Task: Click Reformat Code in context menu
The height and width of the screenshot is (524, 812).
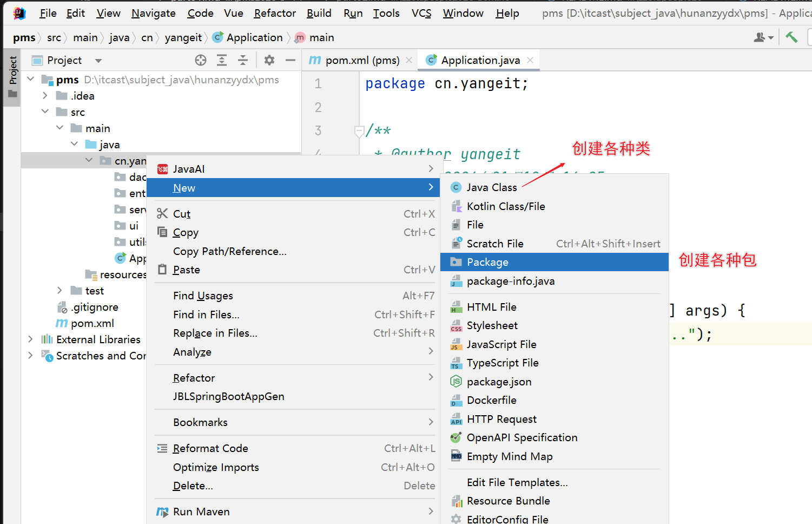Action: pos(210,448)
